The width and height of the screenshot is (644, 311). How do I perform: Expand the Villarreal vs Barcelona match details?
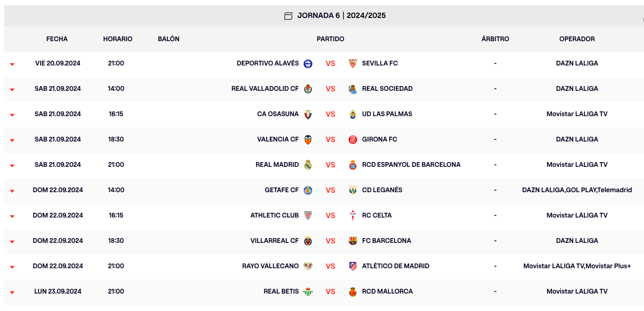pos(12,240)
